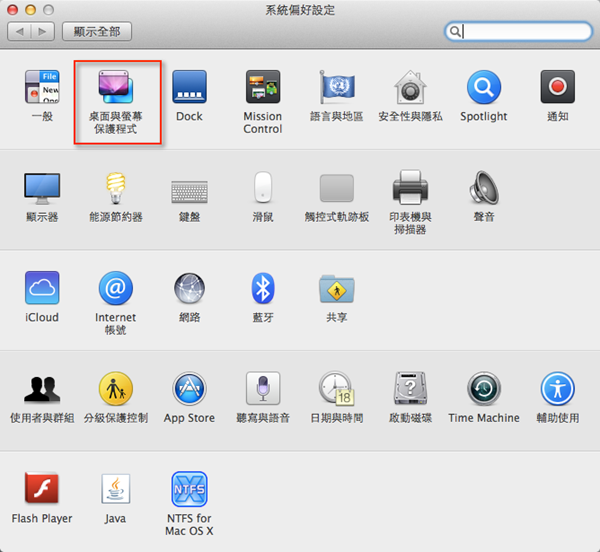
Task: Open the Dock preferences icon
Action: tap(189, 87)
